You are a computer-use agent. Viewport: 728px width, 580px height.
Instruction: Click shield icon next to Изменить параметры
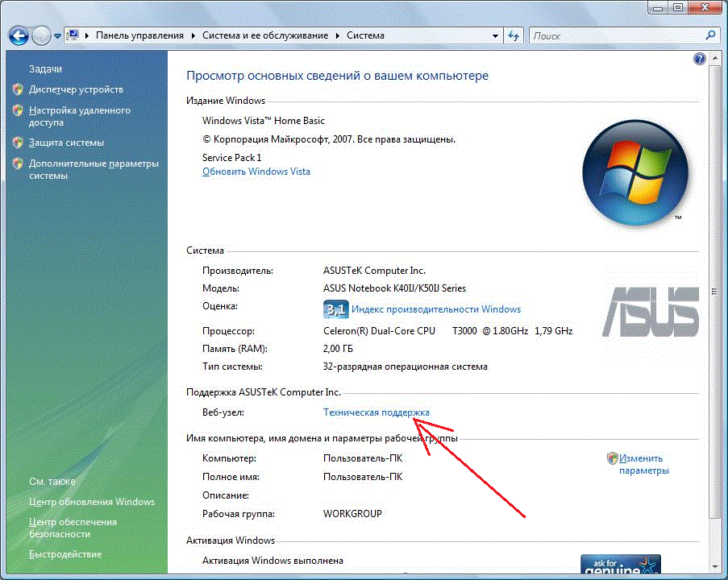pyautogui.click(x=613, y=458)
